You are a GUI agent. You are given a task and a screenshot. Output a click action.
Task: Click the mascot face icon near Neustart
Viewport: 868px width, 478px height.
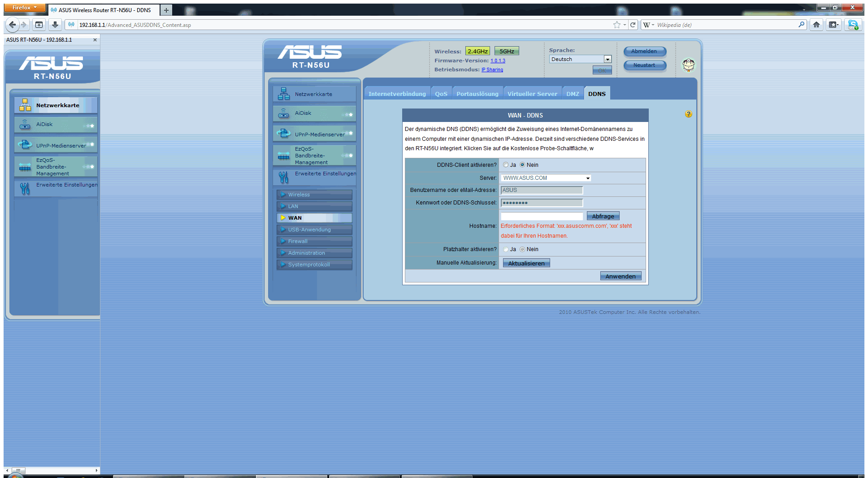(x=689, y=65)
